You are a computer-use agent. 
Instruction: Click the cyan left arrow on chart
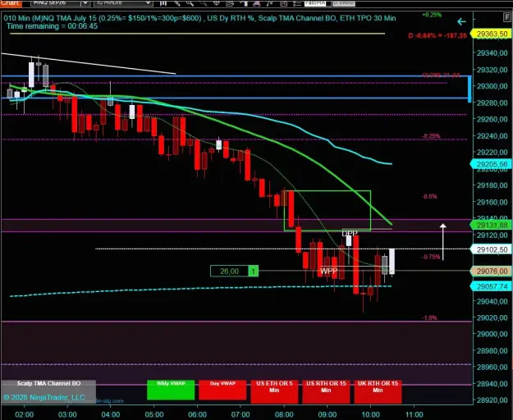click(461, 22)
